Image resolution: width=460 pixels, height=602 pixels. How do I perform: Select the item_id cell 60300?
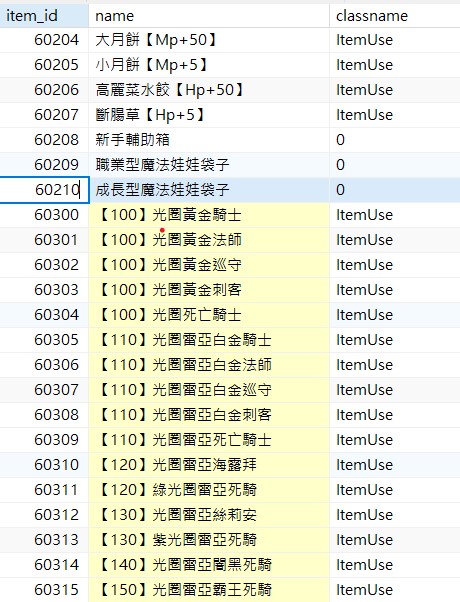coord(44,215)
